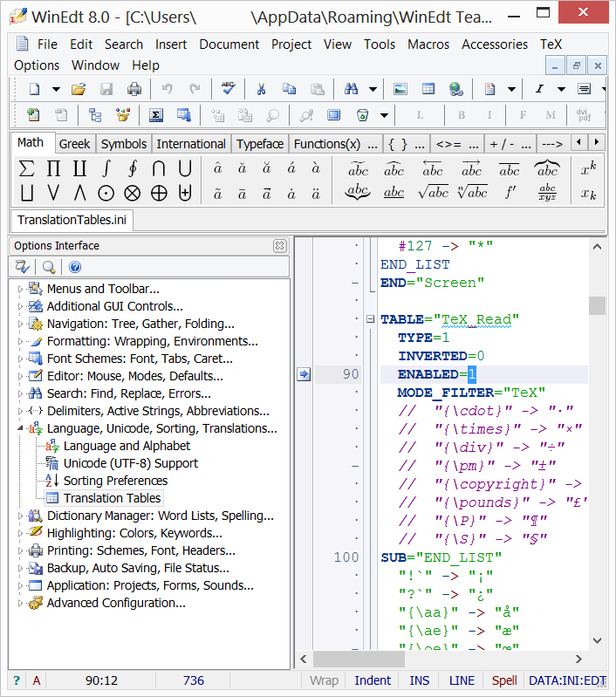This screenshot has height=697, width=616.
Task: Click the Copy icon in toolbar
Action: (289, 89)
